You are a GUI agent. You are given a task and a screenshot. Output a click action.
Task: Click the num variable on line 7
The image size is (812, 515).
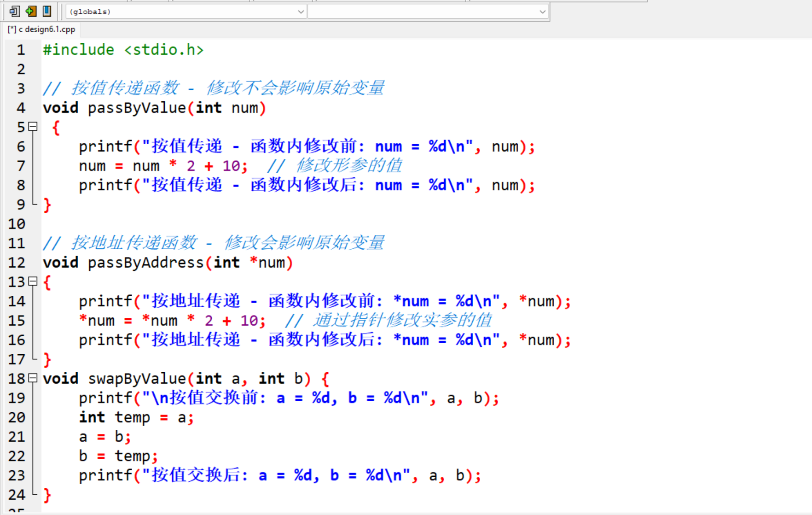coord(92,166)
